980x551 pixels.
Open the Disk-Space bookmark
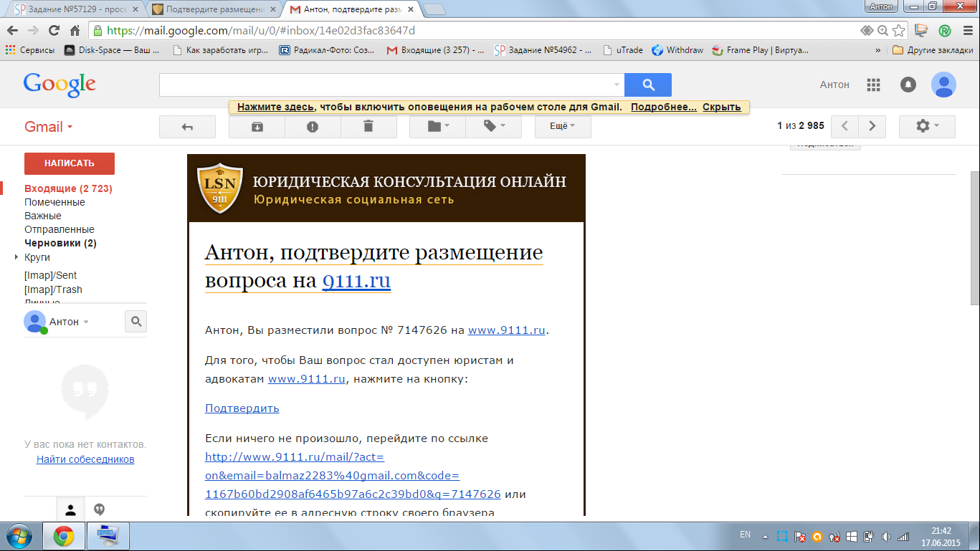[x=112, y=50]
